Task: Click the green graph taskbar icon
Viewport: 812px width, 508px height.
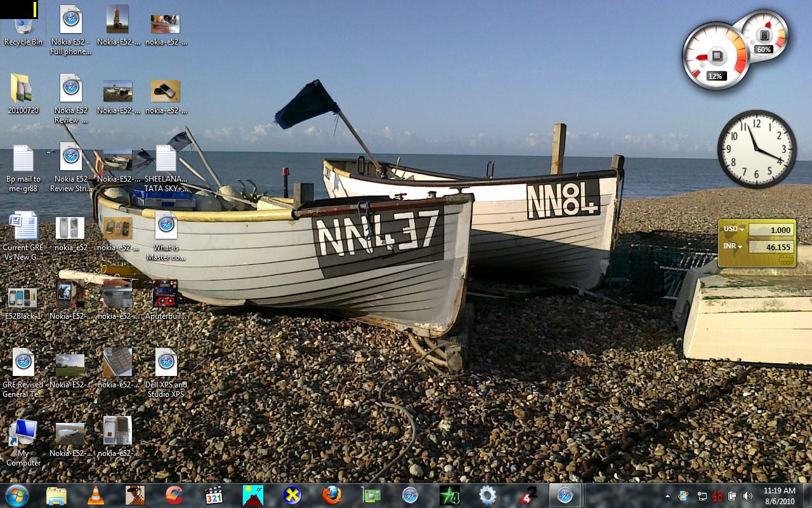Action: [x=450, y=495]
